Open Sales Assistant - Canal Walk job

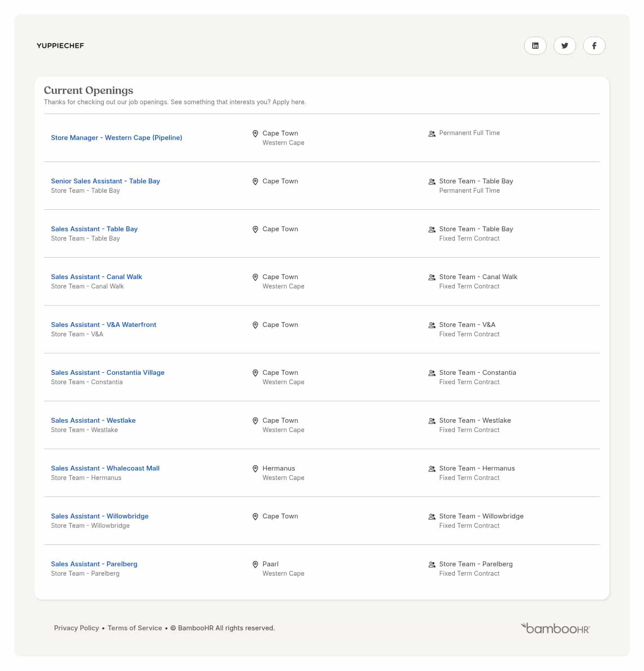pyautogui.click(x=97, y=277)
